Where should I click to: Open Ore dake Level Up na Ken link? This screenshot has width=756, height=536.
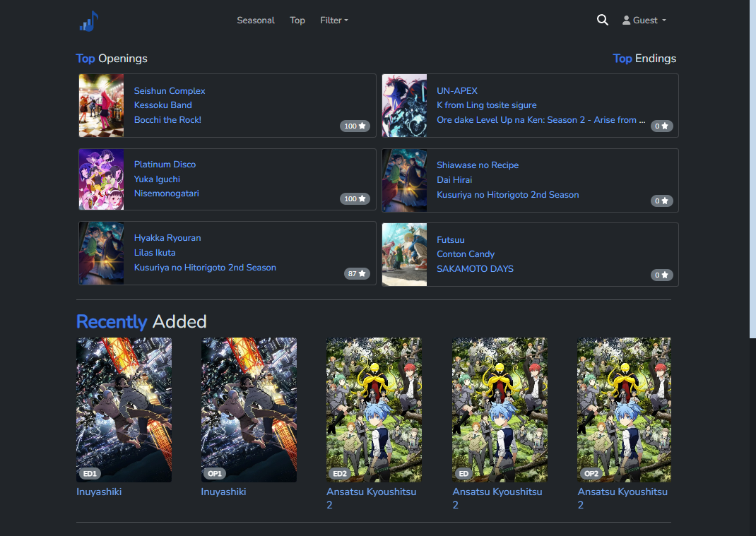click(x=541, y=119)
